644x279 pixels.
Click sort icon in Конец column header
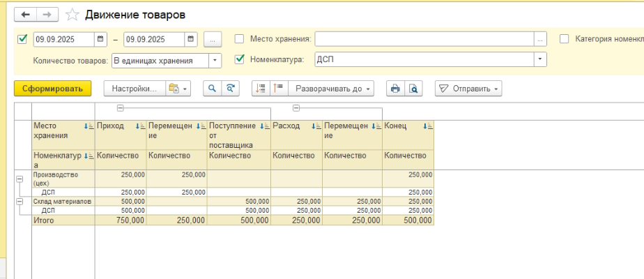428,126
